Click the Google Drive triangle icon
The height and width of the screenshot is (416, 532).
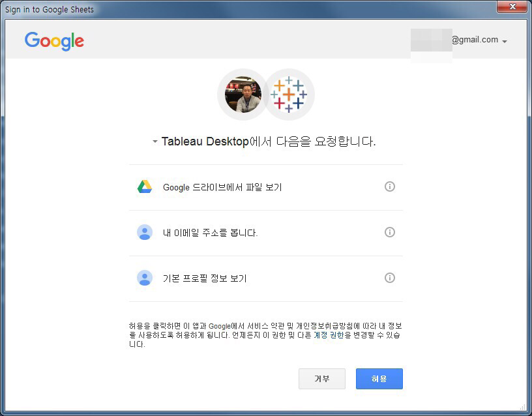tap(145, 187)
